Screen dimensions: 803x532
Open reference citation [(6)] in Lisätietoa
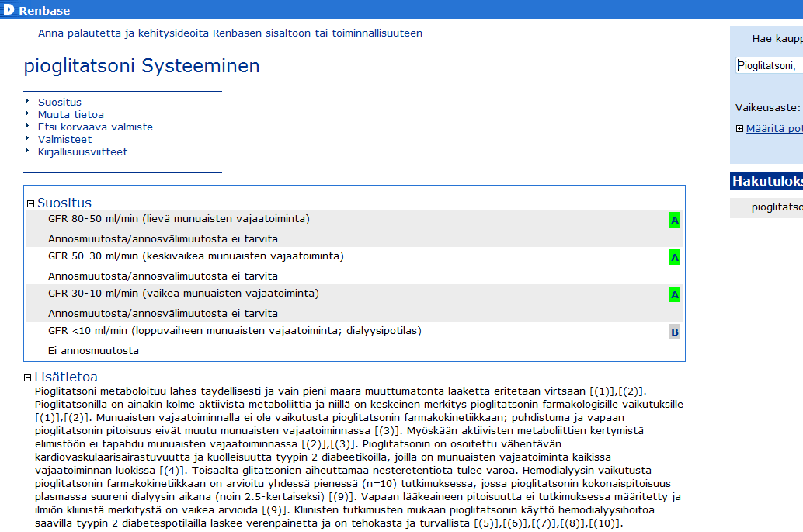pos(516,523)
